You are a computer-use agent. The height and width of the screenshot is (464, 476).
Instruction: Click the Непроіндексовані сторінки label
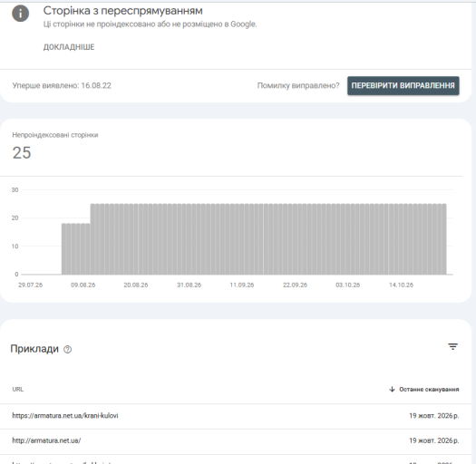pos(55,135)
